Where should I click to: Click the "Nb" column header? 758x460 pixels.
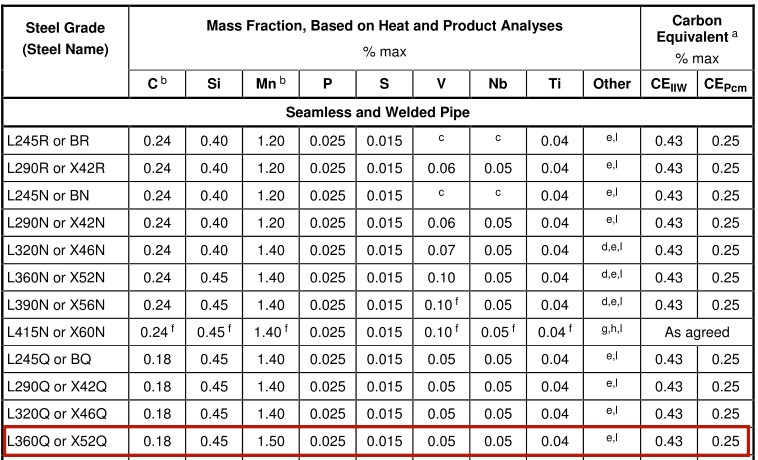coord(498,85)
